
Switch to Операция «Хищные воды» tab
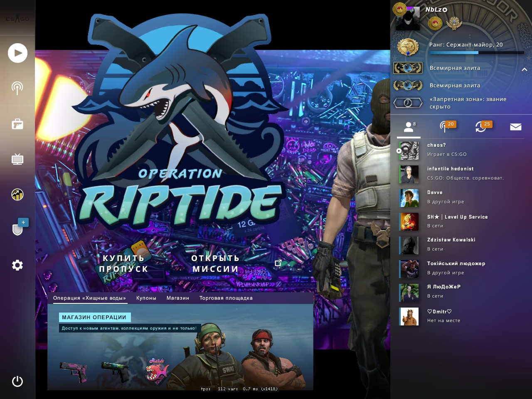pyautogui.click(x=89, y=298)
